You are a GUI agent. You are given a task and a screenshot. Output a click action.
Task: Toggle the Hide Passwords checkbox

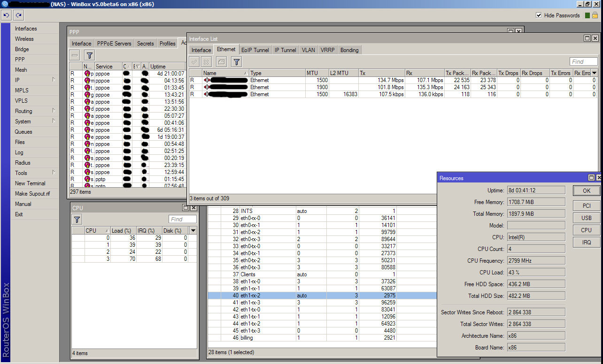click(539, 15)
